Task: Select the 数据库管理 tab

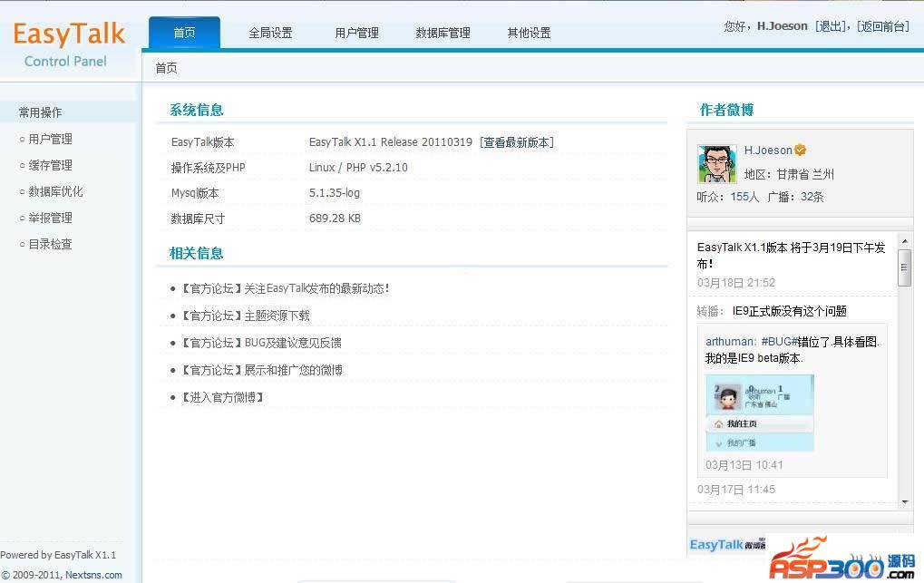Action: point(443,33)
